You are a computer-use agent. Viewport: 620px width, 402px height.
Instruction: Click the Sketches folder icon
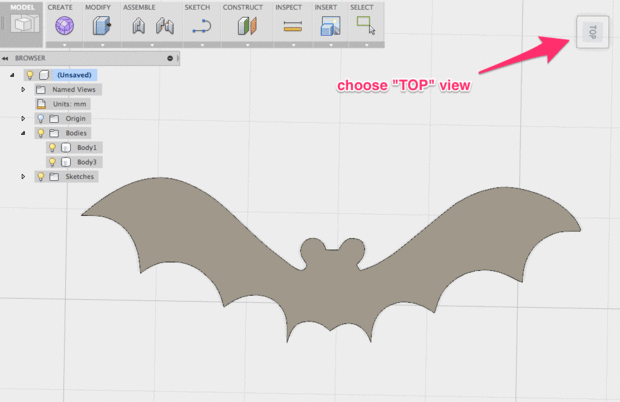[54, 177]
